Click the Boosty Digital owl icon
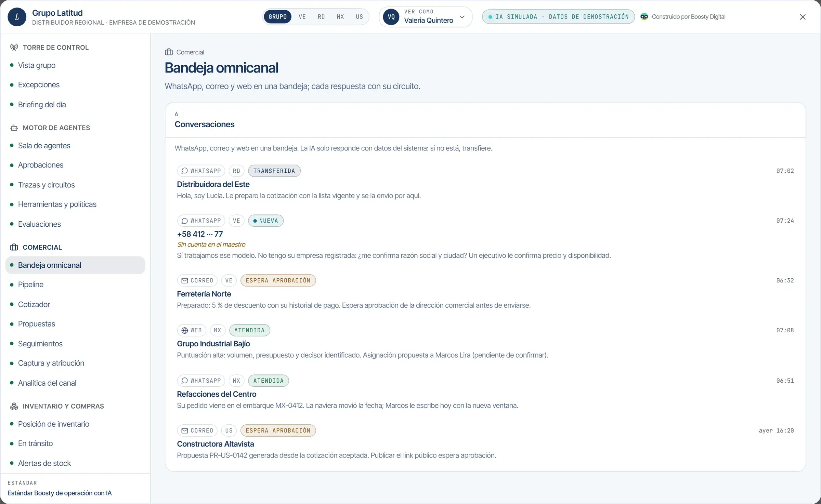The width and height of the screenshot is (821, 504). (x=644, y=17)
